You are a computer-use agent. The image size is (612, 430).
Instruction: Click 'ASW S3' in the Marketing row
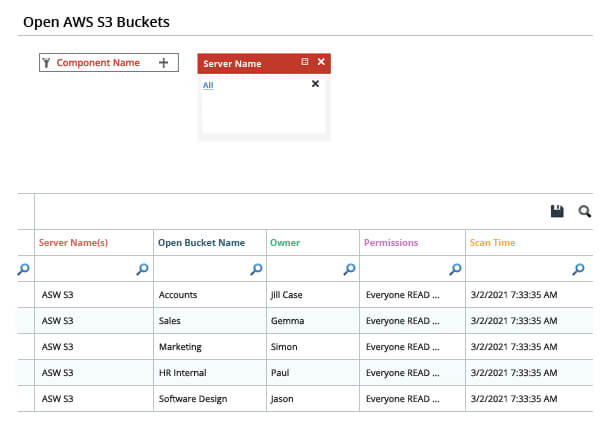coord(57,347)
